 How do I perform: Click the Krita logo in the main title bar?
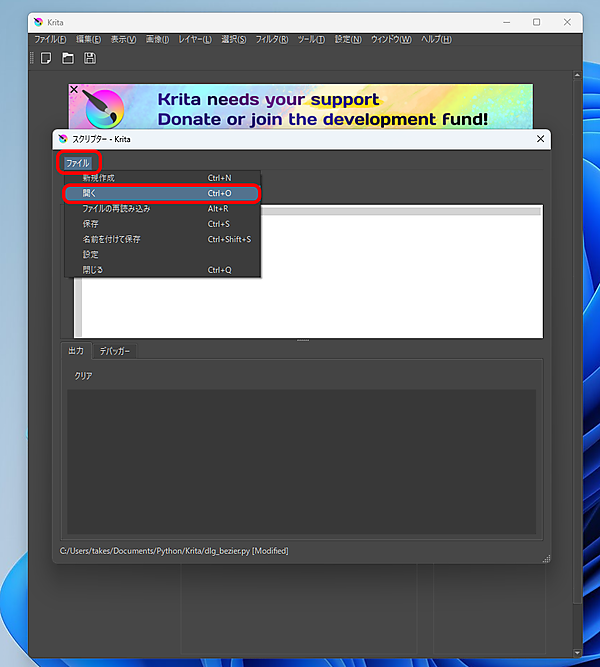point(38,22)
